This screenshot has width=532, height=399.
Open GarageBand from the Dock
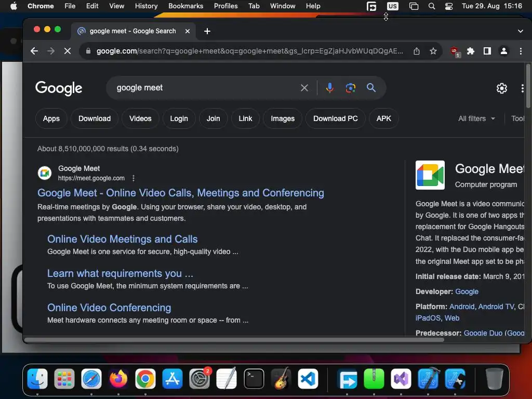pos(281,379)
